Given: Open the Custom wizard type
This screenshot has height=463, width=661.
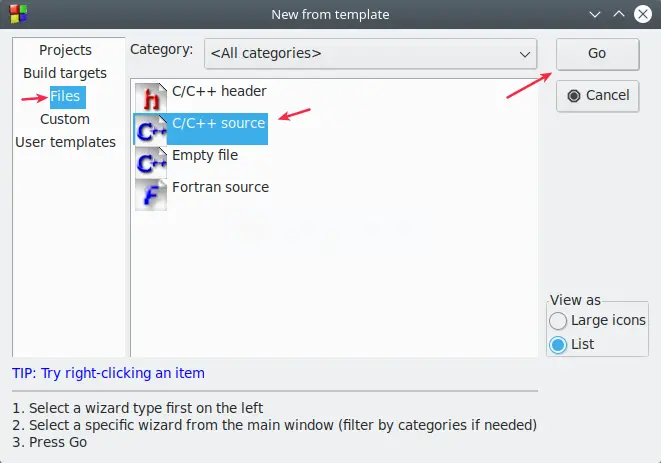Looking at the screenshot, I should tap(65, 119).
